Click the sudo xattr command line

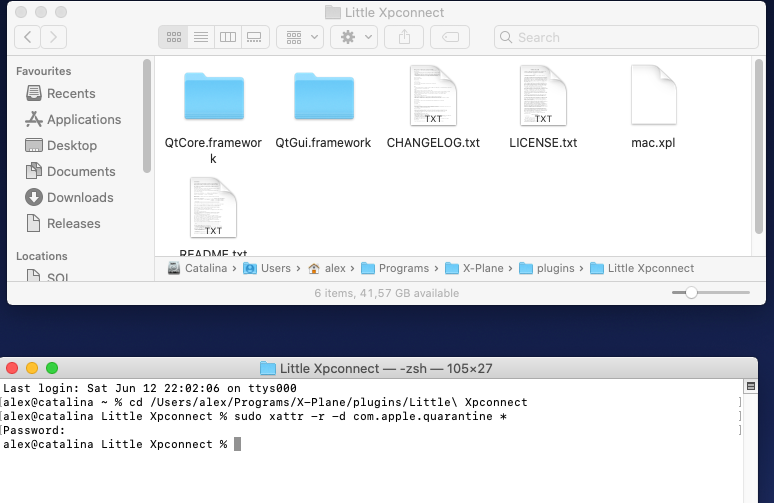click(255, 416)
